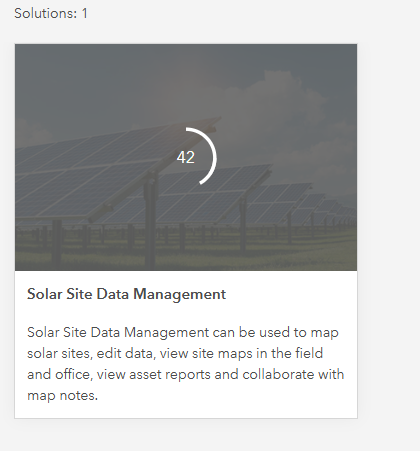Click the grass strip at image bottom

point(186,258)
